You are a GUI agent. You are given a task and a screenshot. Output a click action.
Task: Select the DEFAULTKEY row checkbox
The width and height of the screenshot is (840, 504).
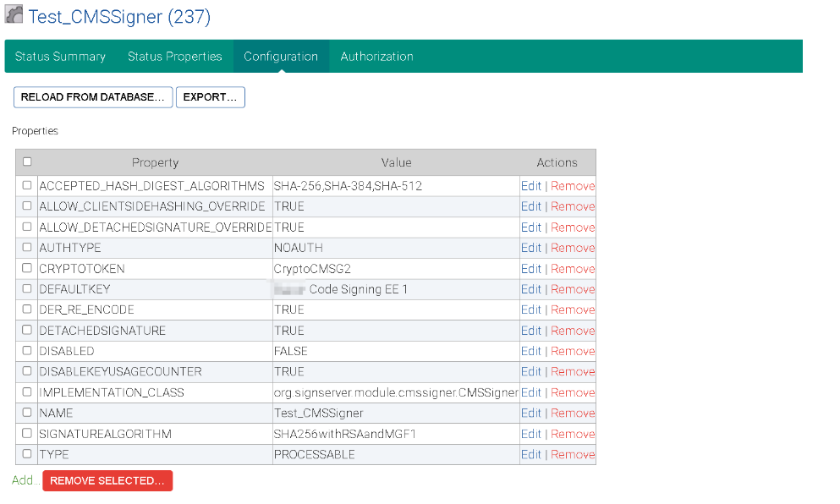pyautogui.click(x=27, y=288)
